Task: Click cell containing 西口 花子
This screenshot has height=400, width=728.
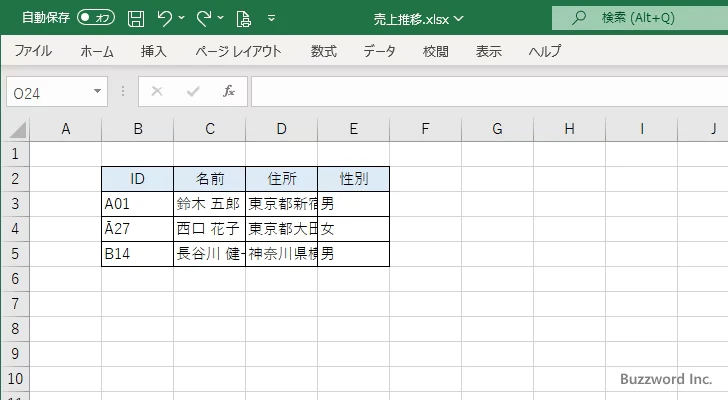Action: coord(209,229)
